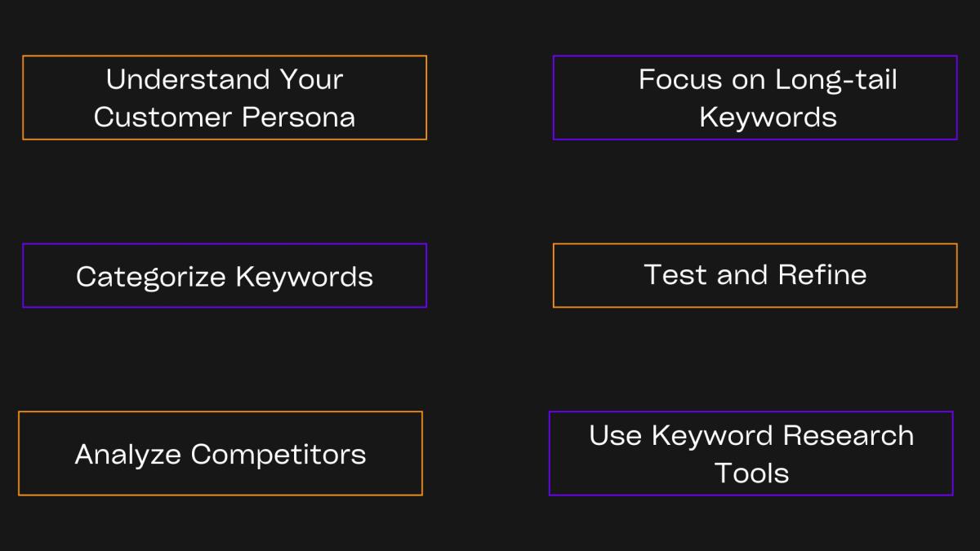Click the word Long-tail

click(x=835, y=79)
